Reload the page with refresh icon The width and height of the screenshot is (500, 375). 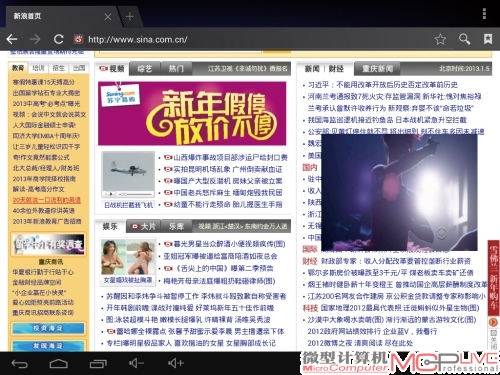59,39
